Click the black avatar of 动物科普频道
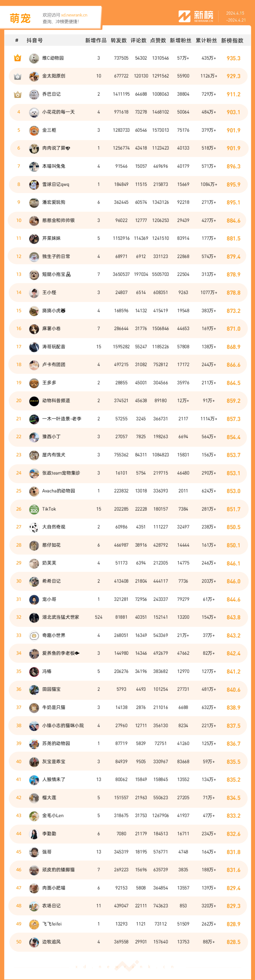Viewport: 255px width, 980px height. pyautogui.click(x=34, y=401)
